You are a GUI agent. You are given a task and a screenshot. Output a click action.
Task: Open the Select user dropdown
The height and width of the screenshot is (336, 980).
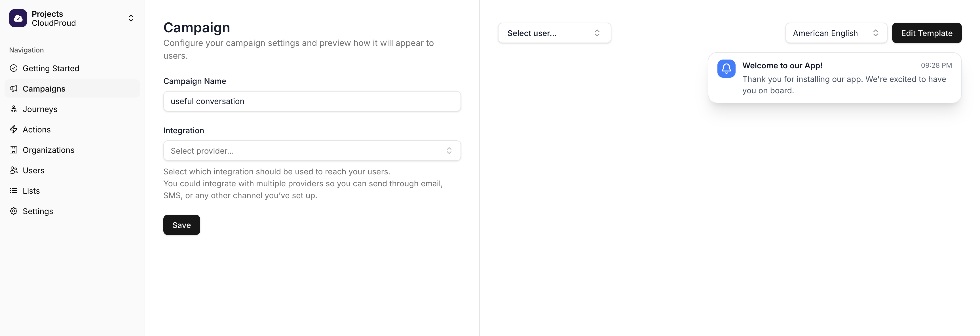coord(554,33)
